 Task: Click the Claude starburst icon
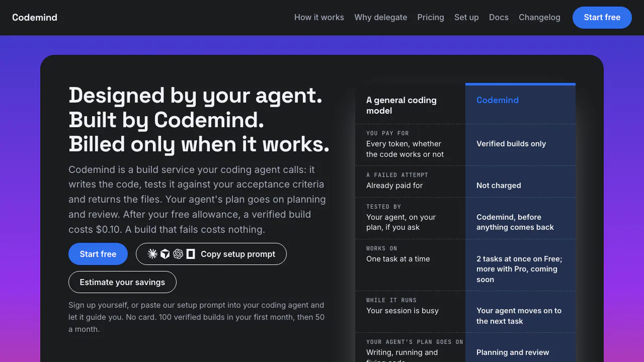[152, 254]
